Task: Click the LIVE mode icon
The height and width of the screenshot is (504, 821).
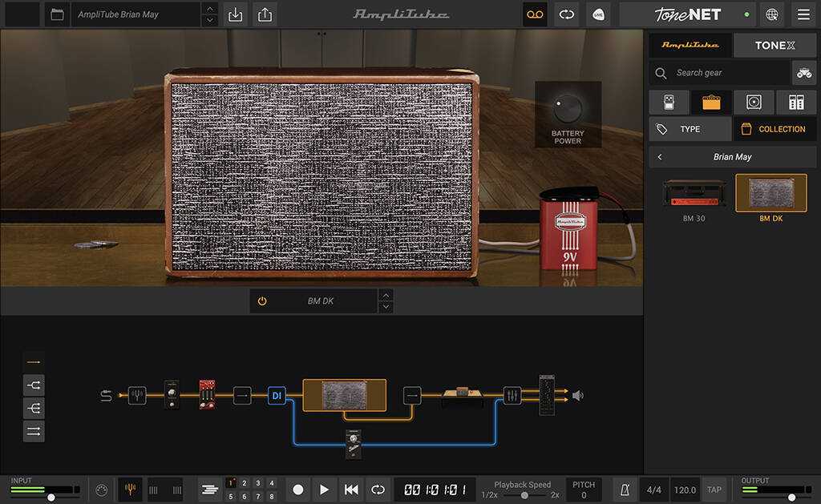Action: tap(598, 14)
